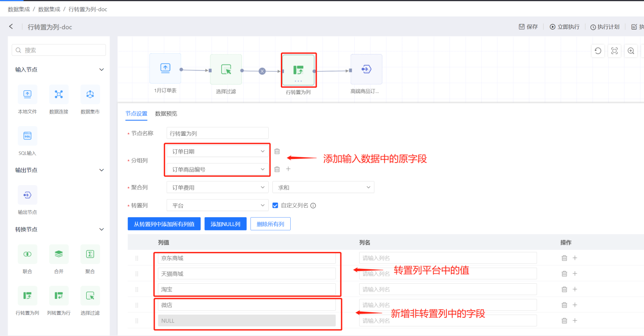This screenshot has height=336, width=644.
Task: Click the zoom-in magnifier on canvas
Action: [631, 51]
